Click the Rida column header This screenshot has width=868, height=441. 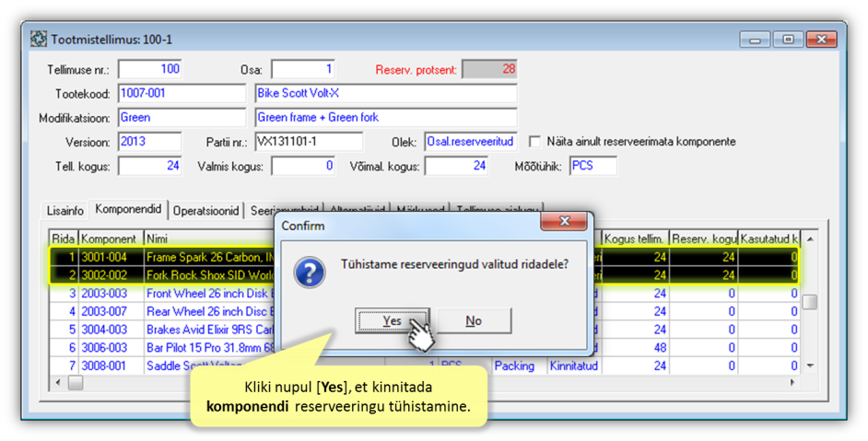pos(64,239)
